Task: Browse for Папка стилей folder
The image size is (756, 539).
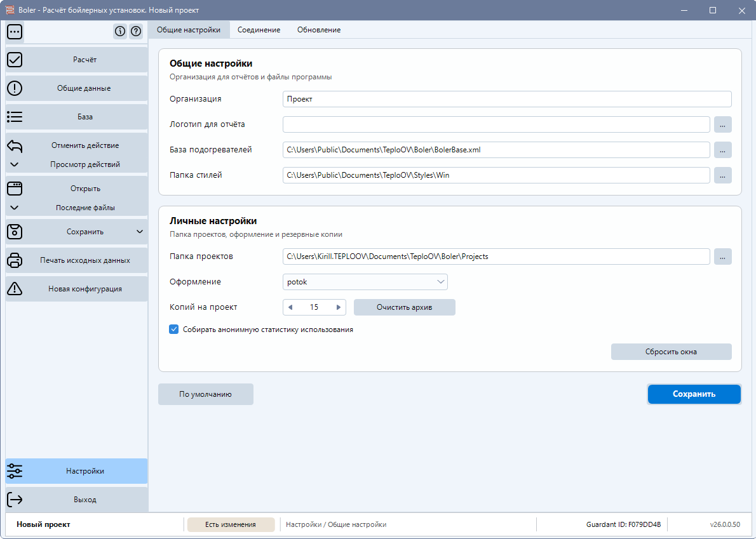Action: [722, 175]
